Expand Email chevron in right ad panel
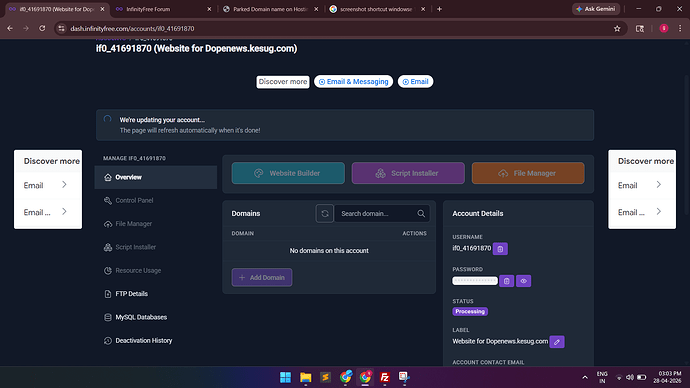This screenshot has width=690, height=388. [x=658, y=185]
